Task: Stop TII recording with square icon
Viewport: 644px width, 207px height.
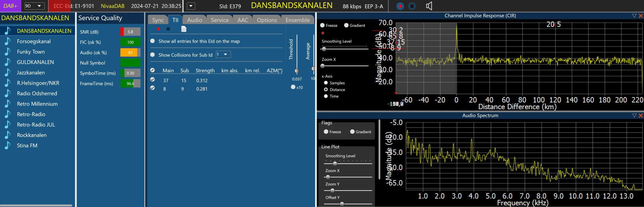Action: (168, 29)
